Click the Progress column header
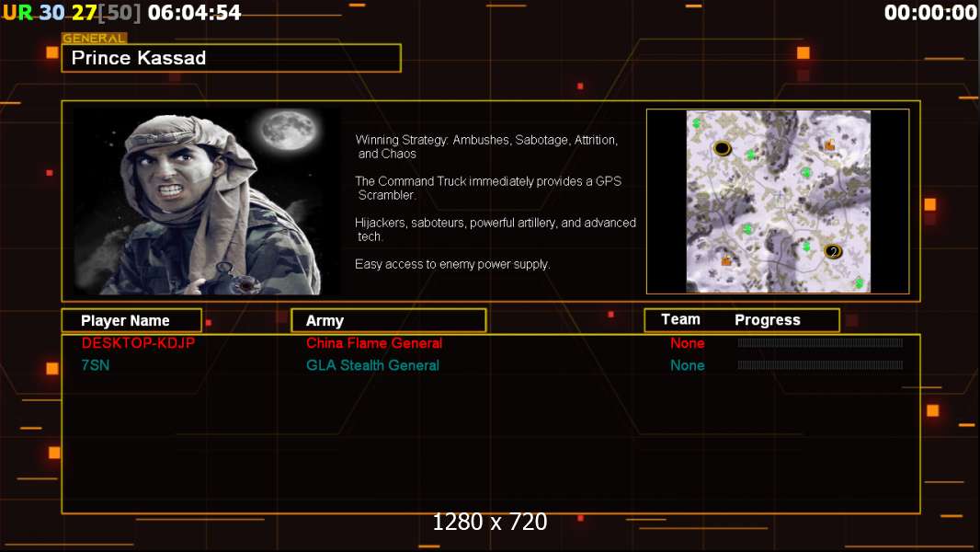 (768, 320)
